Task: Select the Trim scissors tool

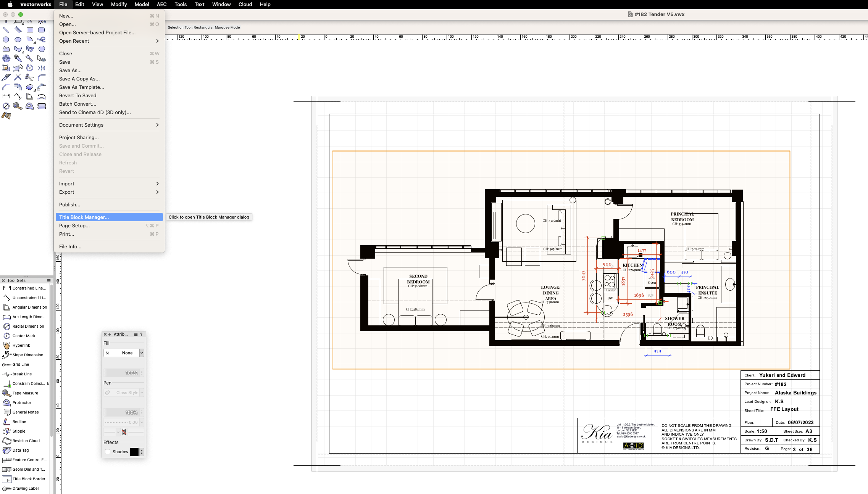Action: 29,77
